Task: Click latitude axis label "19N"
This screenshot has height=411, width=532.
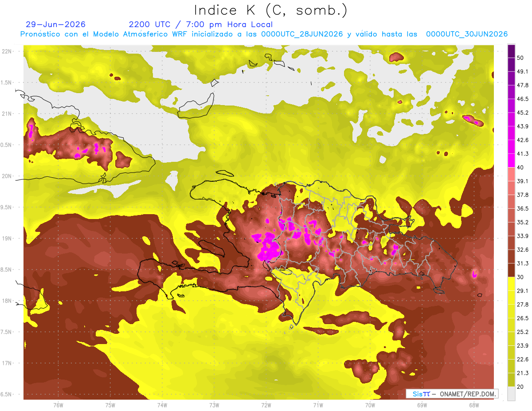Action: click(x=8, y=239)
